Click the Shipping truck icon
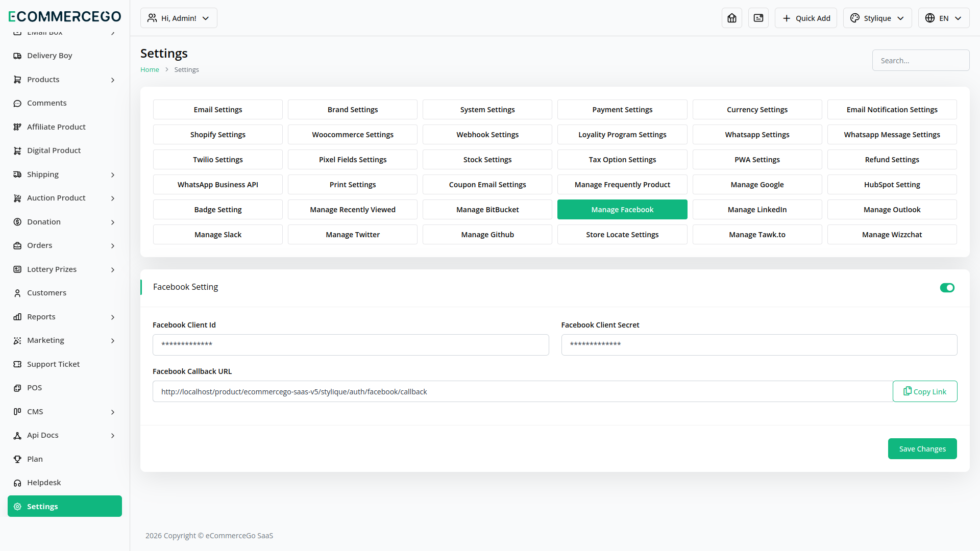This screenshot has height=551, width=980. tap(17, 174)
